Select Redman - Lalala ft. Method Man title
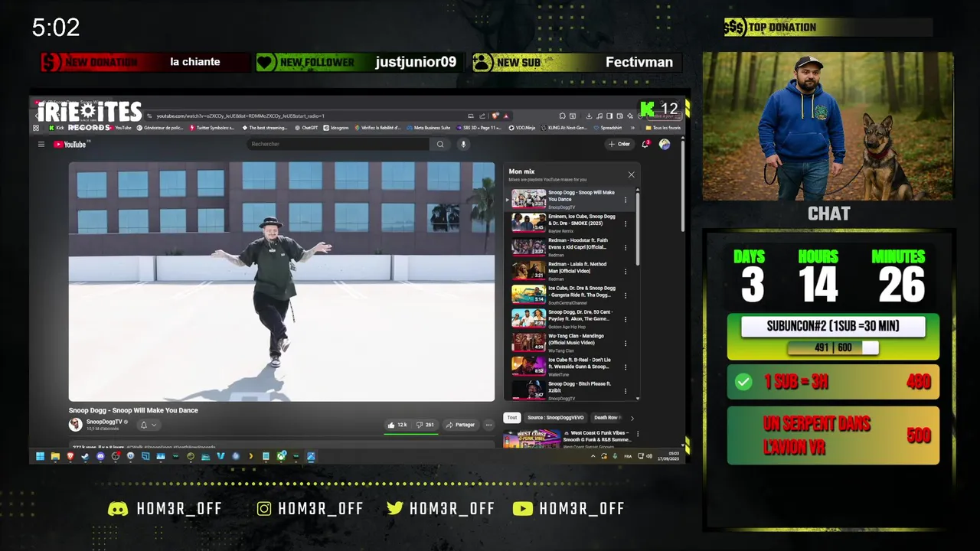The width and height of the screenshot is (980, 551). click(x=577, y=267)
